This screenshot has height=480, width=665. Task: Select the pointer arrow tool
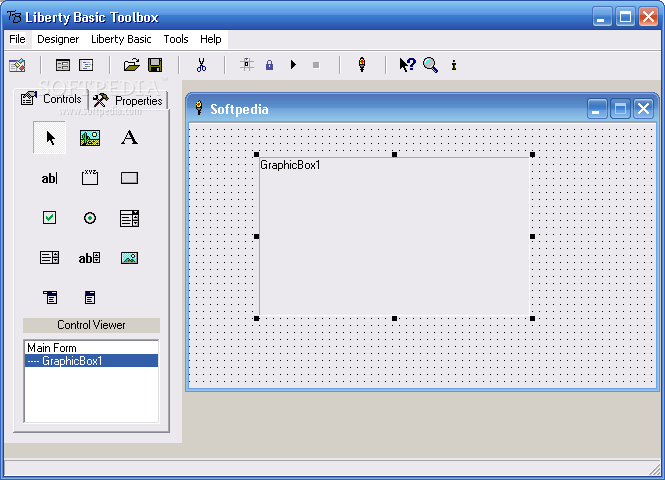coord(50,137)
